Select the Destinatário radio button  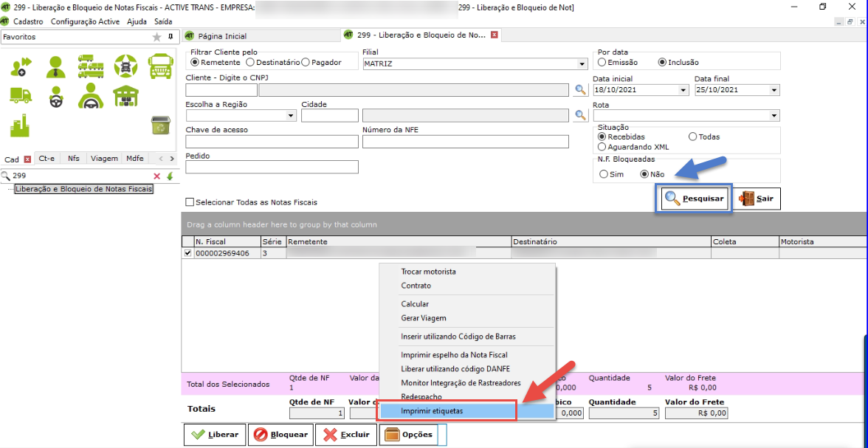(x=250, y=63)
